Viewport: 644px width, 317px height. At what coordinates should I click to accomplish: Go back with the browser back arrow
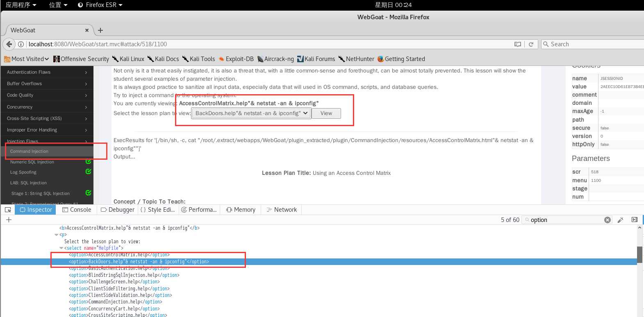tap(9, 44)
